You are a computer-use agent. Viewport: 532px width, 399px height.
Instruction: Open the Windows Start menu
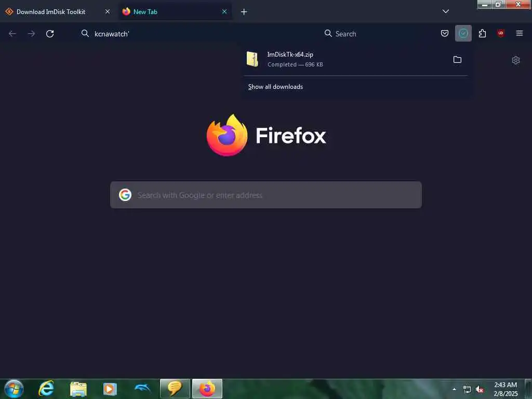14,389
